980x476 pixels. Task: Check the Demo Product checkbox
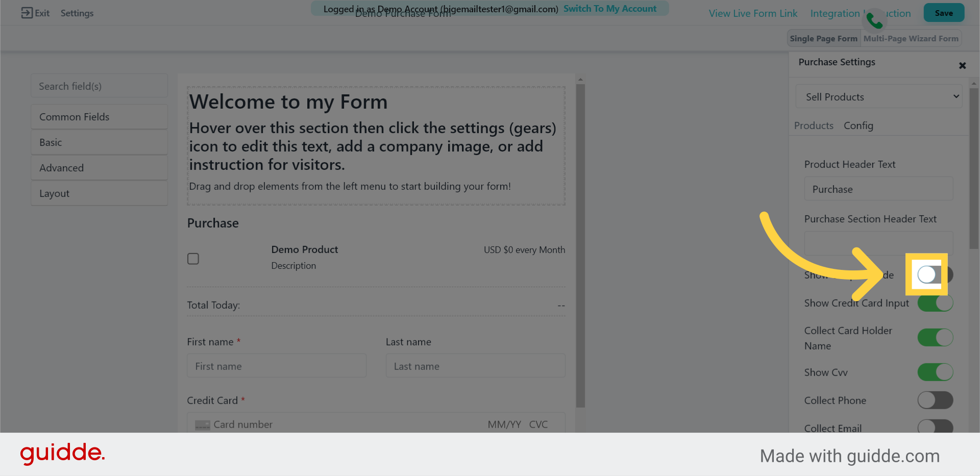pos(193,259)
